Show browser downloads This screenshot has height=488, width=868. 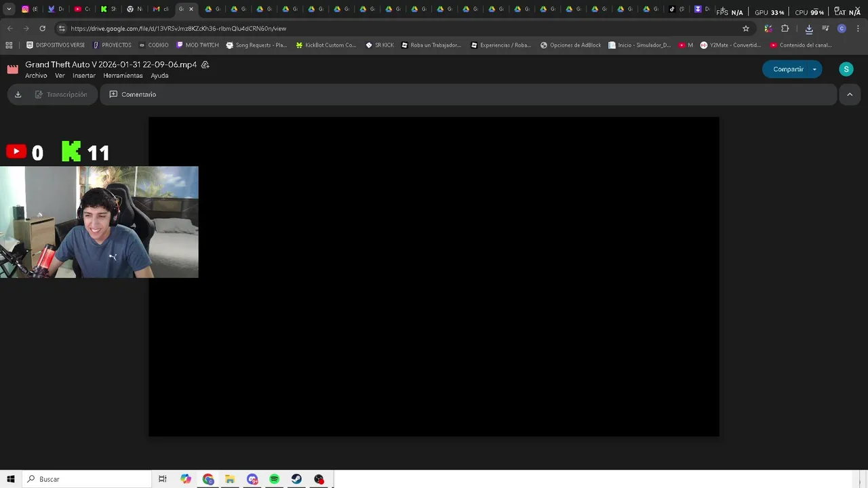click(809, 28)
